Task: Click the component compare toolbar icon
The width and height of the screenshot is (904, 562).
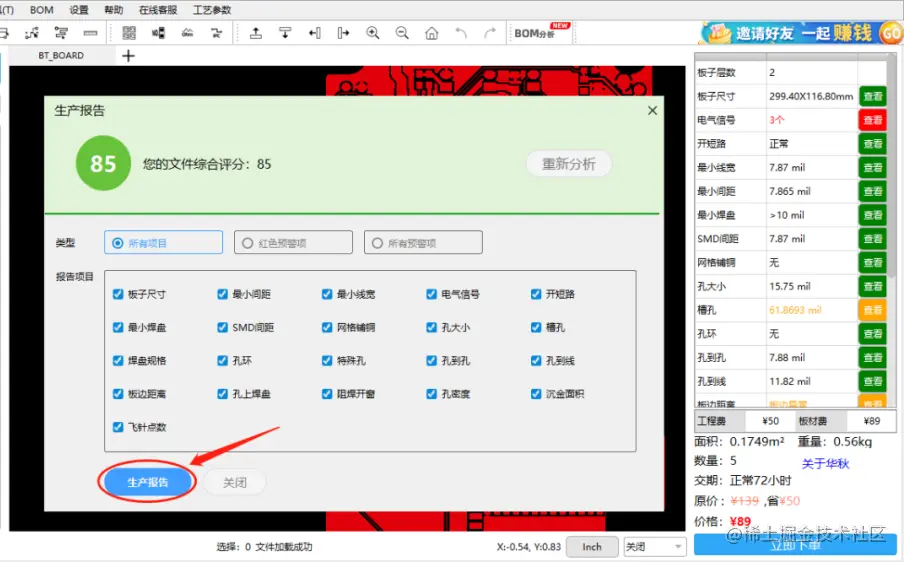Action: click(159, 33)
